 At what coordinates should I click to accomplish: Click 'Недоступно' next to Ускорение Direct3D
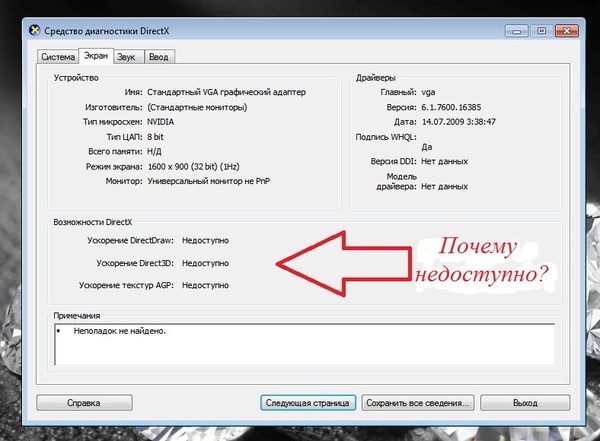205,263
